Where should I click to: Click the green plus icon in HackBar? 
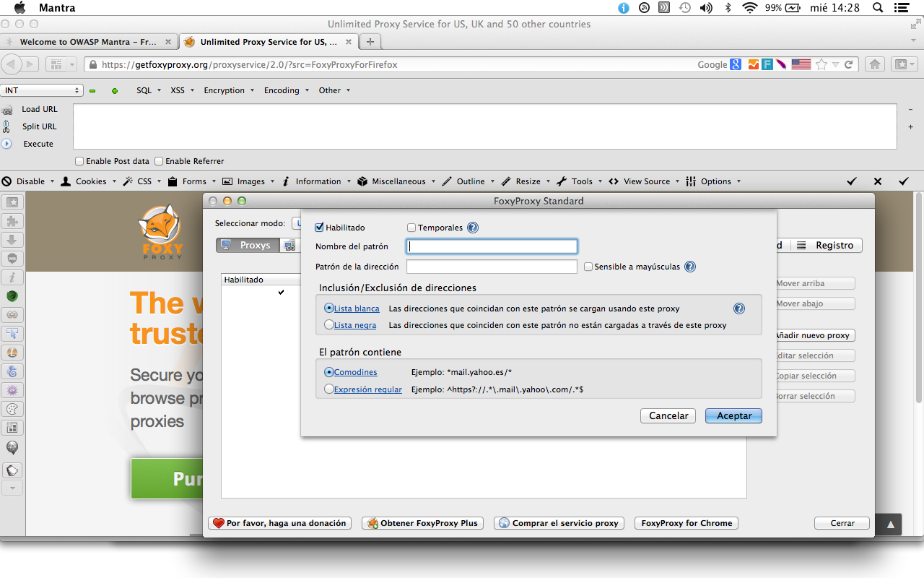[114, 90]
